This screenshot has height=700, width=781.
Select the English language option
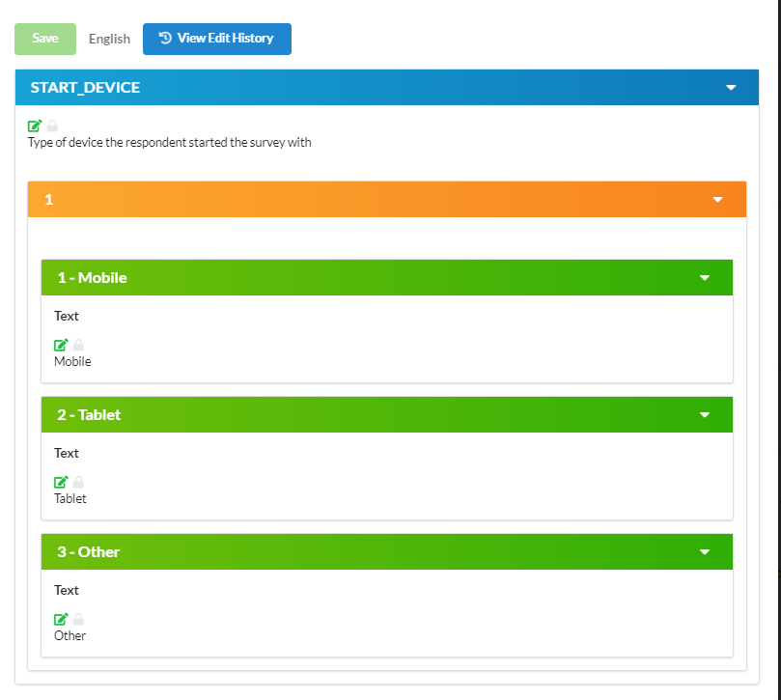click(x=109, y=39)
